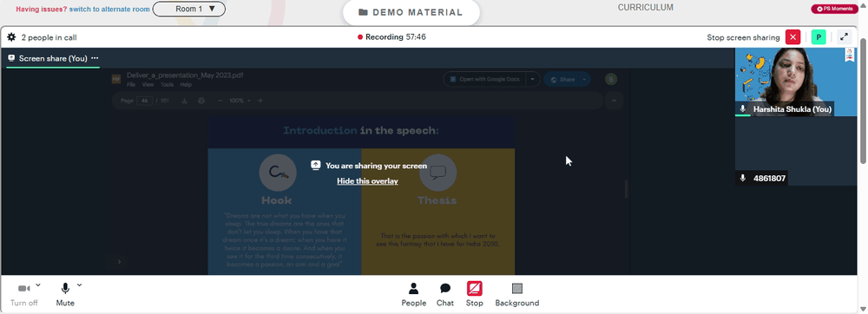Click the Recording 57:46 indicator
Viewport: 868px width, 314px height.
pyautogui.click(x=391, y=37)
